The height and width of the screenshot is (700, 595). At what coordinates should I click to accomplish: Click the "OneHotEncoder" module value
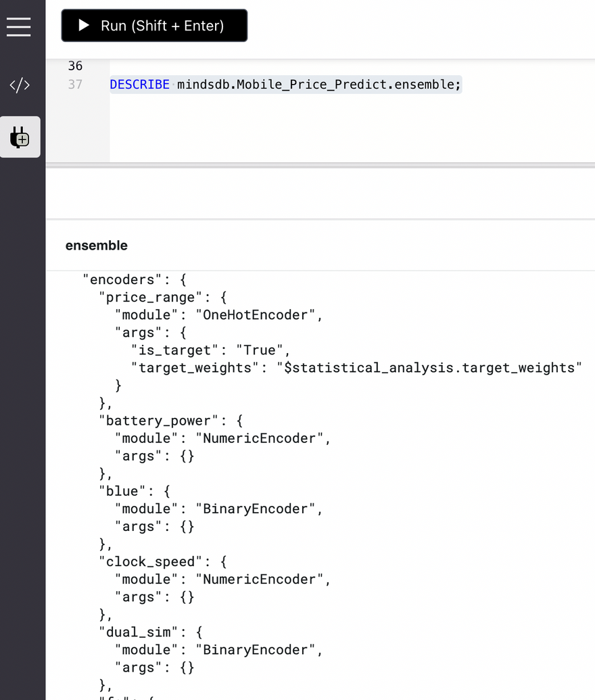point(256,314)
